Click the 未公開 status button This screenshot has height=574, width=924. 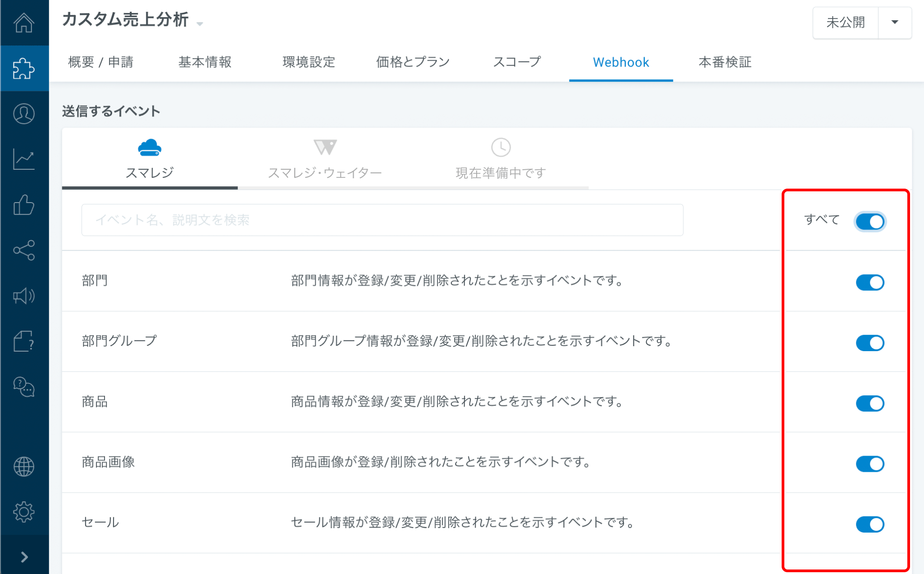pos(845,22)
